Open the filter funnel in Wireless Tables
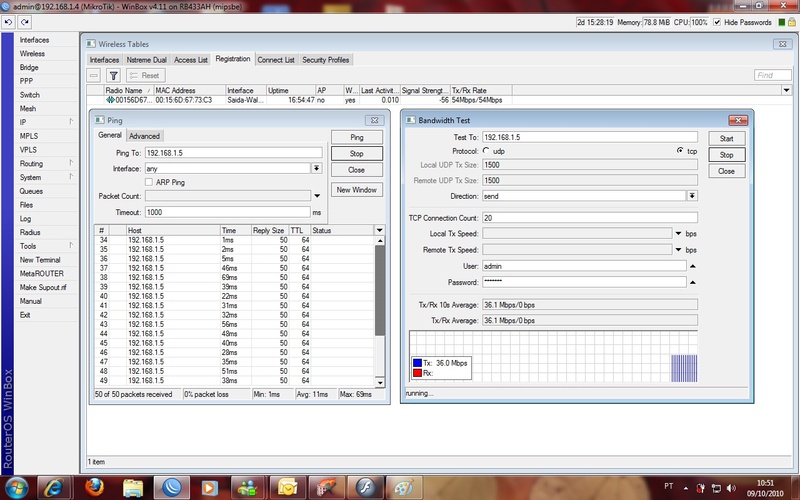Image resolution: width=800 pixels, height=500 pixels. tap(113, 75)
